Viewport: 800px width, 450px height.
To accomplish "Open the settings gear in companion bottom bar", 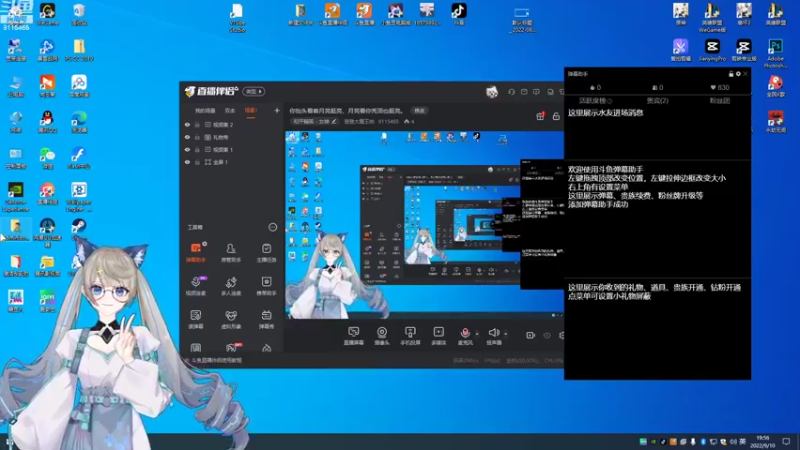I will [562, 335].
